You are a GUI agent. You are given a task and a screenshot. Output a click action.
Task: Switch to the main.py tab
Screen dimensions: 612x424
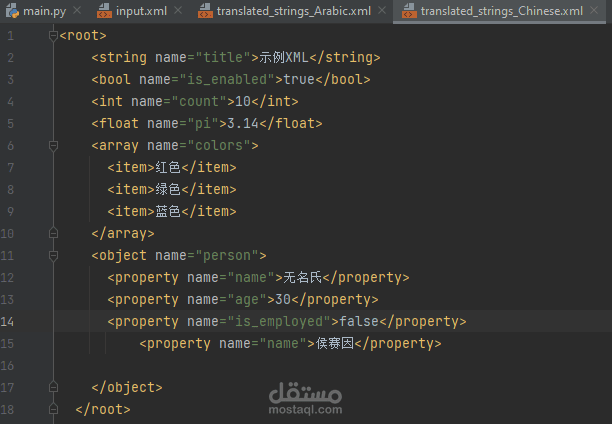44,11
